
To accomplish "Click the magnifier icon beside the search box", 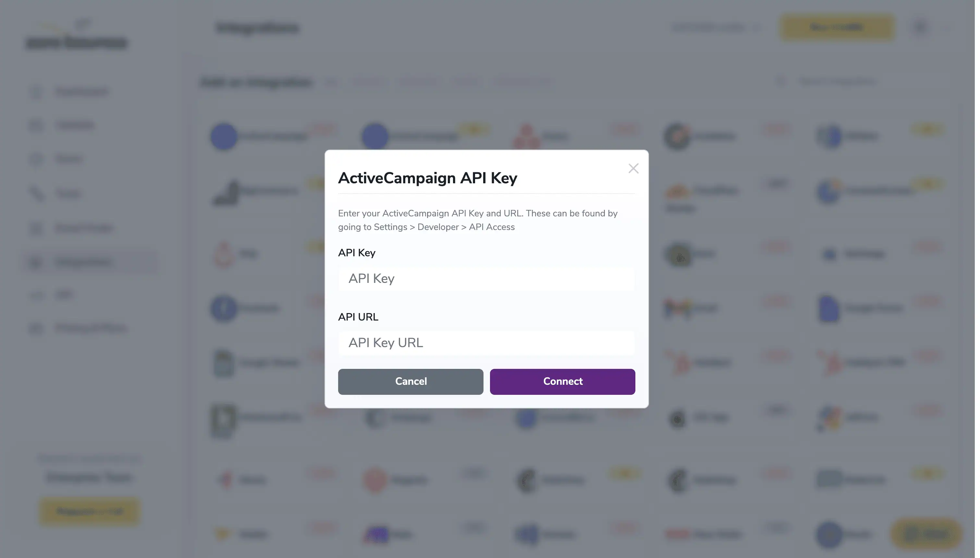I will tap(780, 81).
